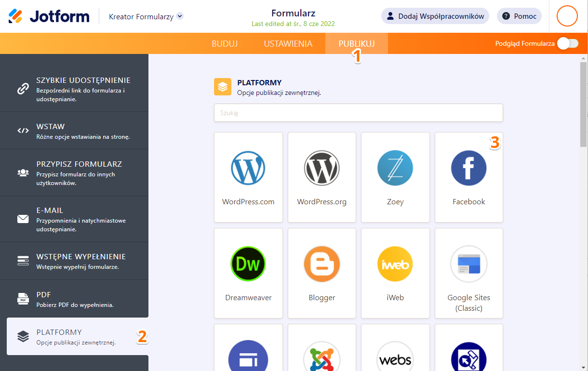Switch to the BUDUJ tab
Viewport: 588px width, 371px height.
(225, 43)
